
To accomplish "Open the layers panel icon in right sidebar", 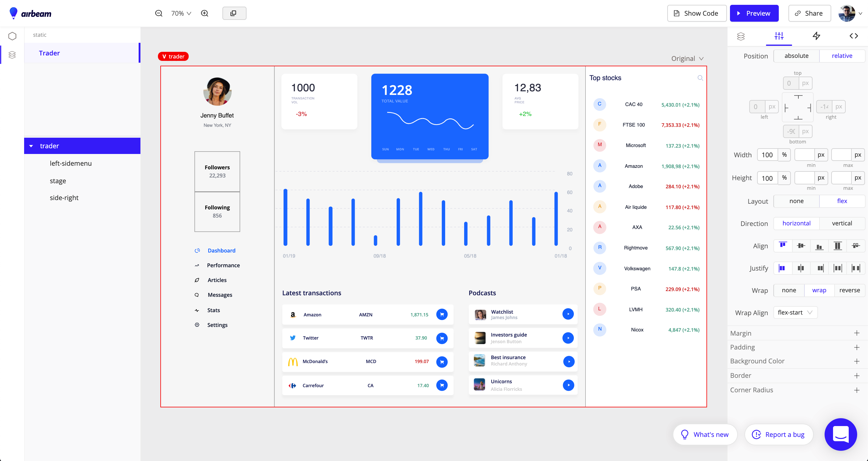I will pyautogui.click(x=741, y=36).
